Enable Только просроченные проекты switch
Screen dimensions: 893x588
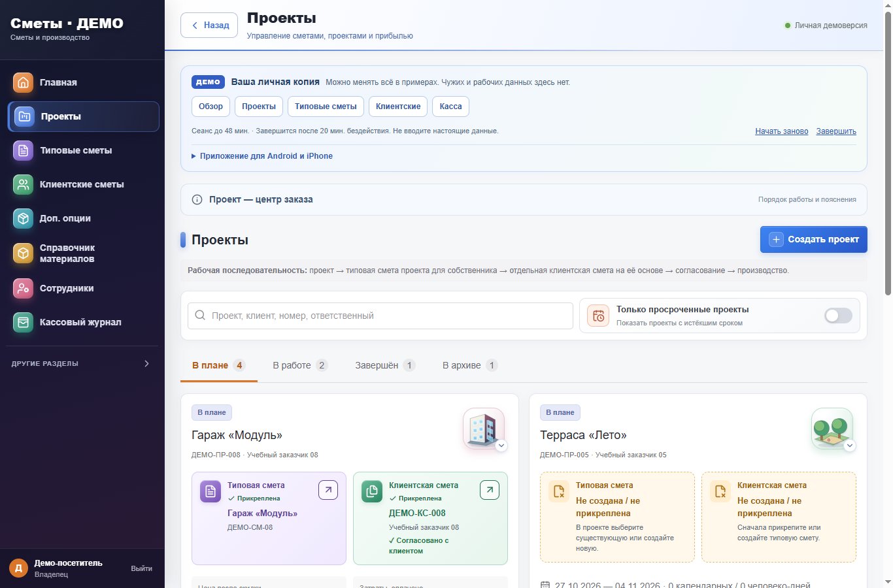click(838, 316)
